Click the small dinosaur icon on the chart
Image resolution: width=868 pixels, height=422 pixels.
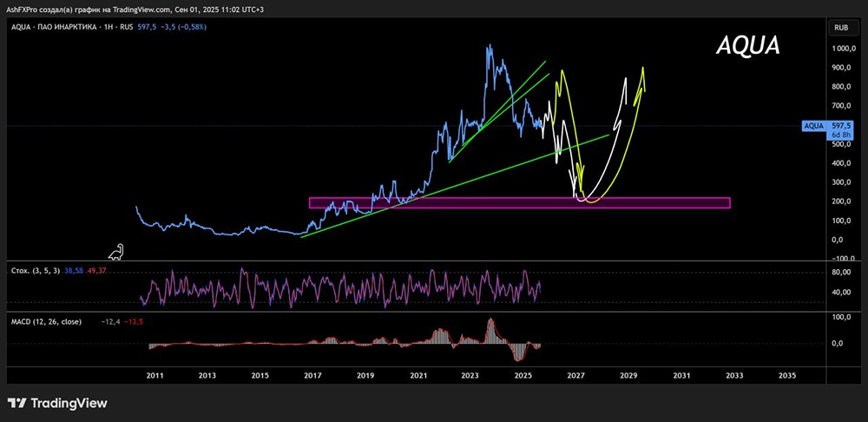point(117,252)
